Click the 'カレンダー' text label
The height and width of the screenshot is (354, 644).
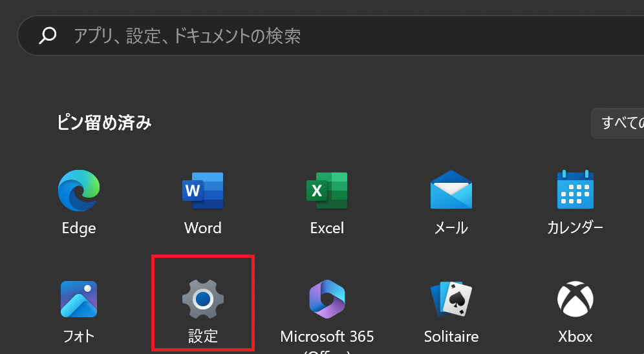tap(575, 228)
